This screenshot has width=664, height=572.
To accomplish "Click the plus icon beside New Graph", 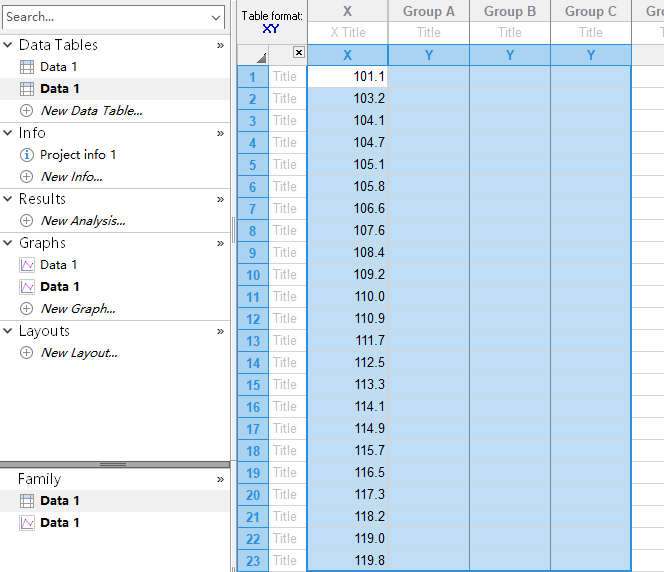I will [26, 309].
